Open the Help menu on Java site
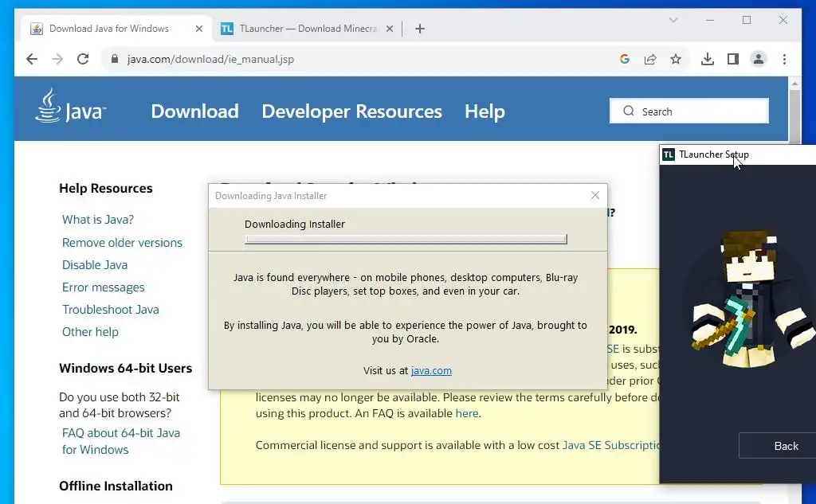Viewport: 816px width, 504px height. coord(484,111)
